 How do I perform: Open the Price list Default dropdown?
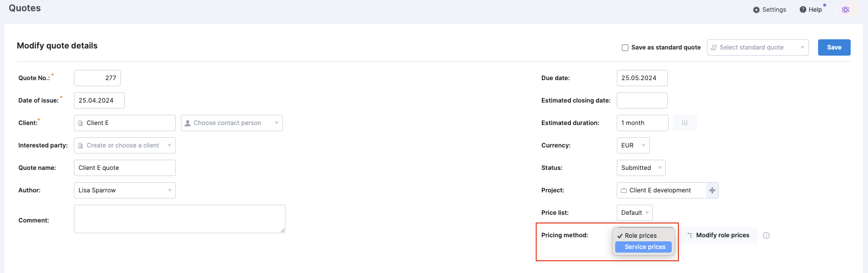click(x=635, y=213)
